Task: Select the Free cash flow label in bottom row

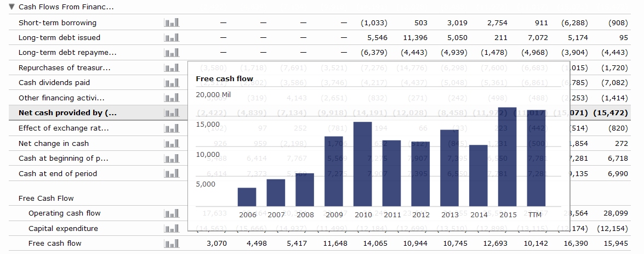Action: (x=55, y=244)
